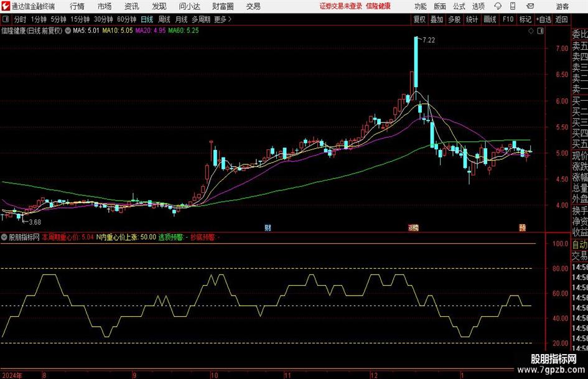Screen dimensions: 588x379
Task: Switch to 30分钟 period
Action: 103,19
